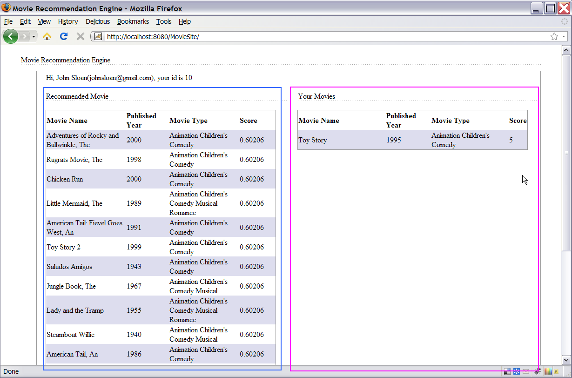Screen dimensions: 572x378
Task: Open the Del.icio.us menu
Action: 97,22
